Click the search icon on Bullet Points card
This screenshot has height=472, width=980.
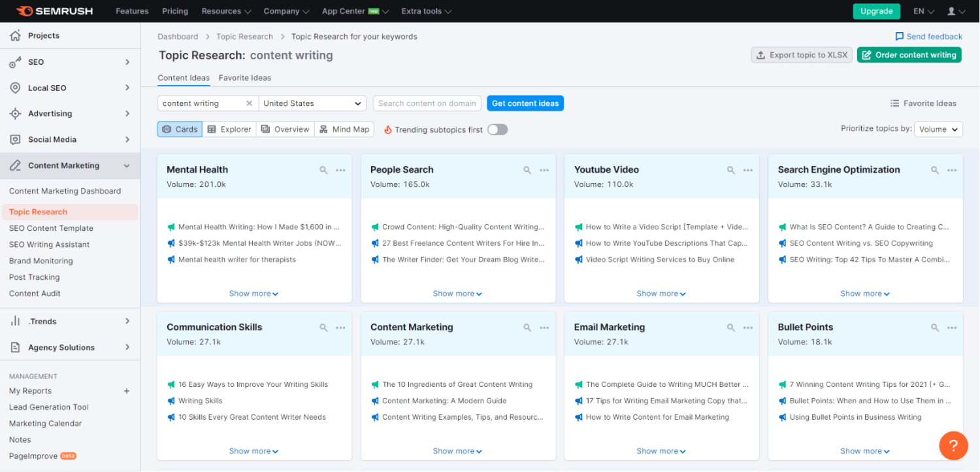935,328
